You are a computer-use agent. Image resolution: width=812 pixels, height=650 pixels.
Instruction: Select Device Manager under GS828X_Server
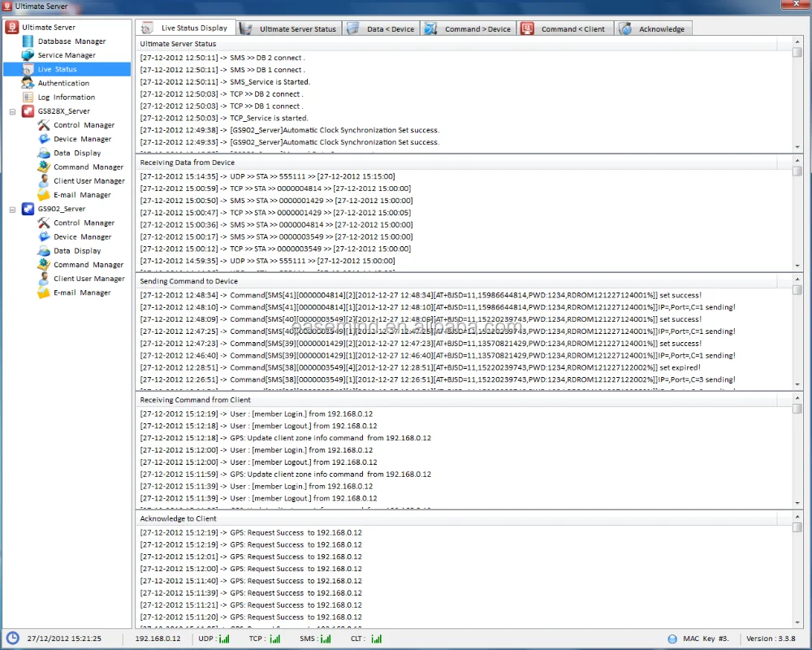tap(82, 139)
